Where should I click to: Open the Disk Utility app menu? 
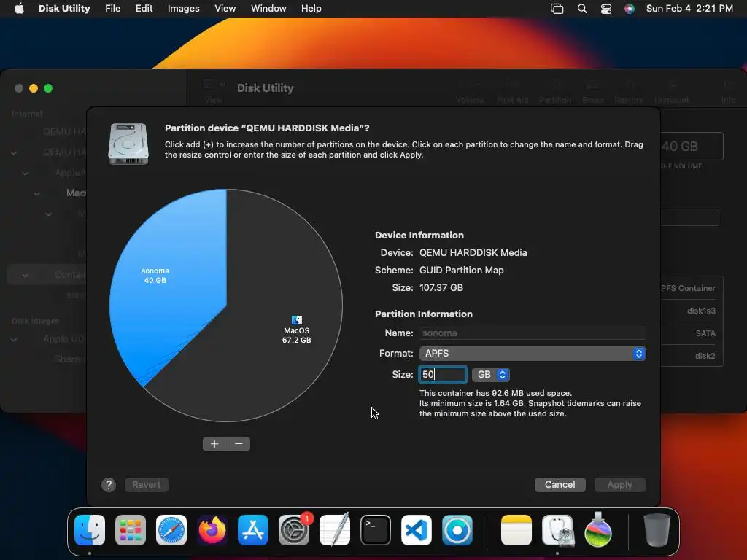(64, 8)
